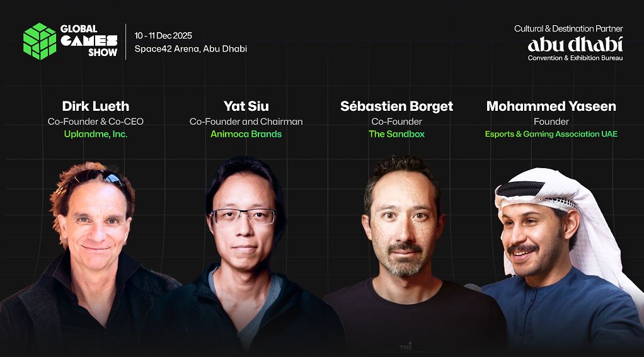Click the Cultural & Destination Partner label
Image resolution: width=644 pixels, height=357 pixels.
pyautogui.click(x=568, y=29)
